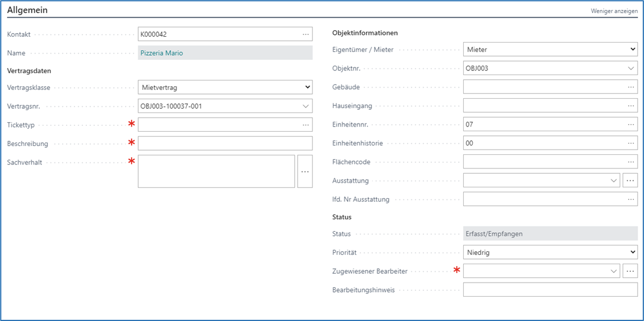Open the Pizzeria Mario name link
The width and height of the screenshot is (644, 321).
point(162,53)
